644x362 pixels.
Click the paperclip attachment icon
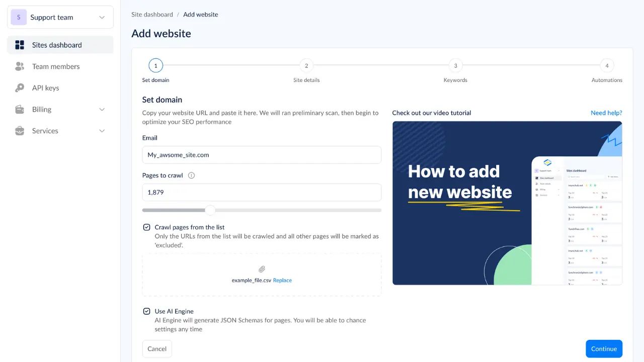coord(262,269)
